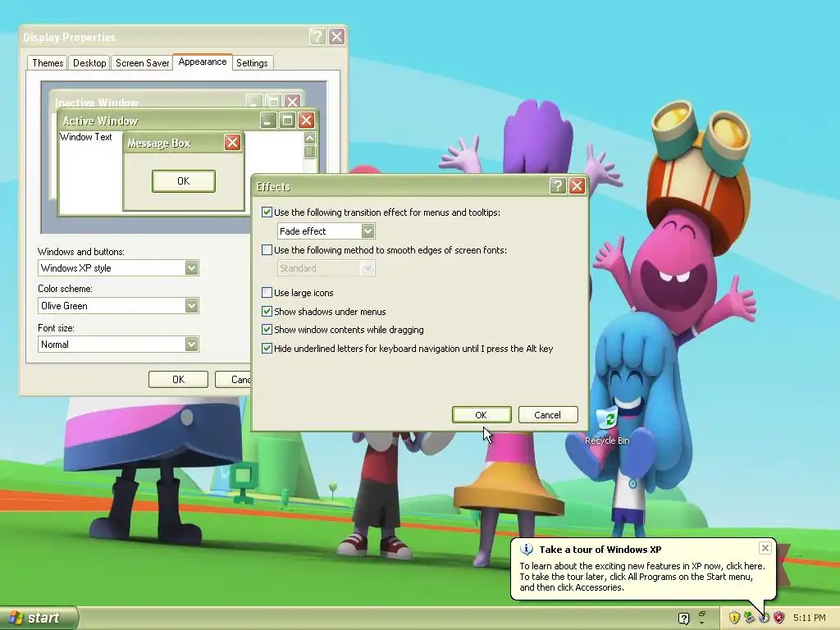Check Use large icons
The image size is (840, 630).
point(267,293)
